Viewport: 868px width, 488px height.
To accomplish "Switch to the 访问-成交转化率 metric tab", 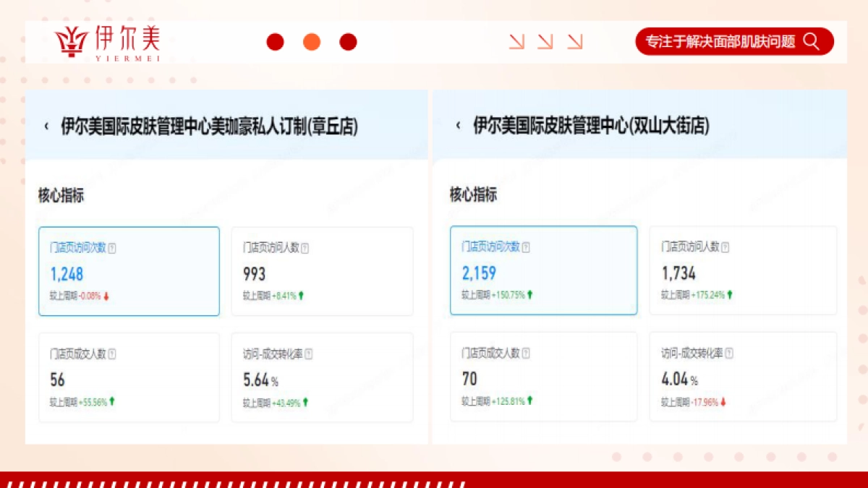I will pos(322,377).
